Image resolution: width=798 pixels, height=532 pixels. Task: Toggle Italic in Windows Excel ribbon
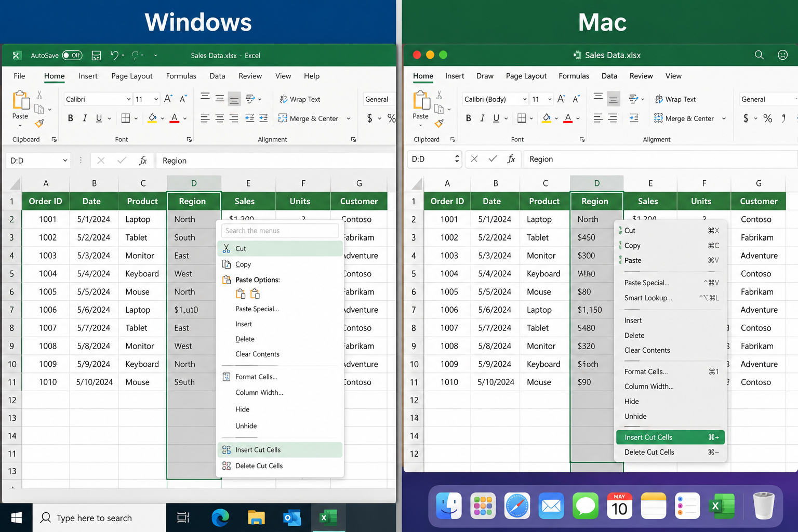coord(85,118)
